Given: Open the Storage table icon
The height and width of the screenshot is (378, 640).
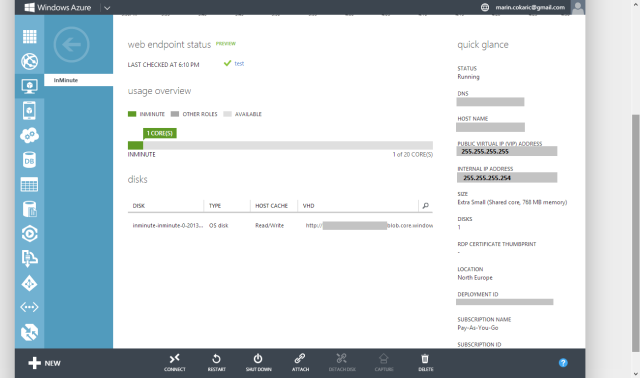Looking at the screenshot, I should click(29, 185).
